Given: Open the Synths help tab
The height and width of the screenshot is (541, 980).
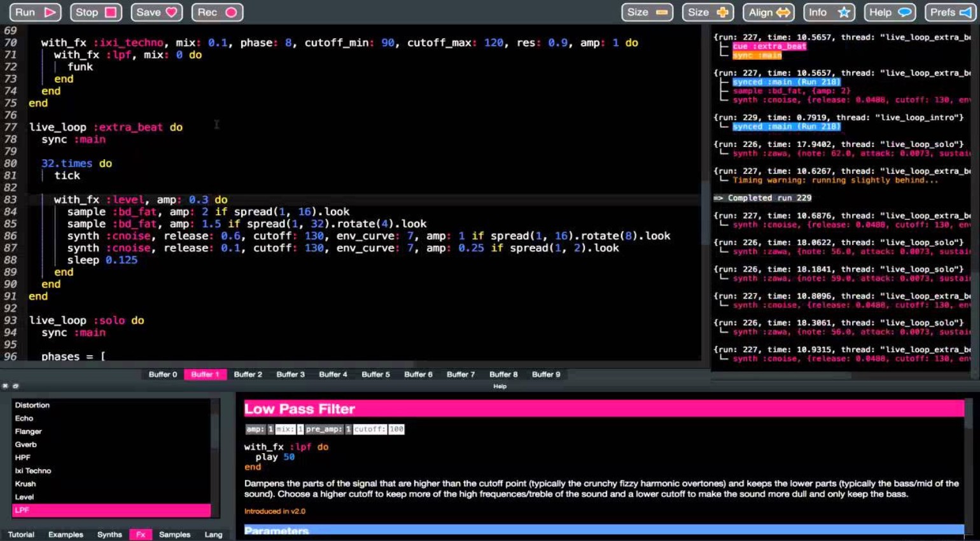Looking at the screenshot, I should click(x=109, y=535).
